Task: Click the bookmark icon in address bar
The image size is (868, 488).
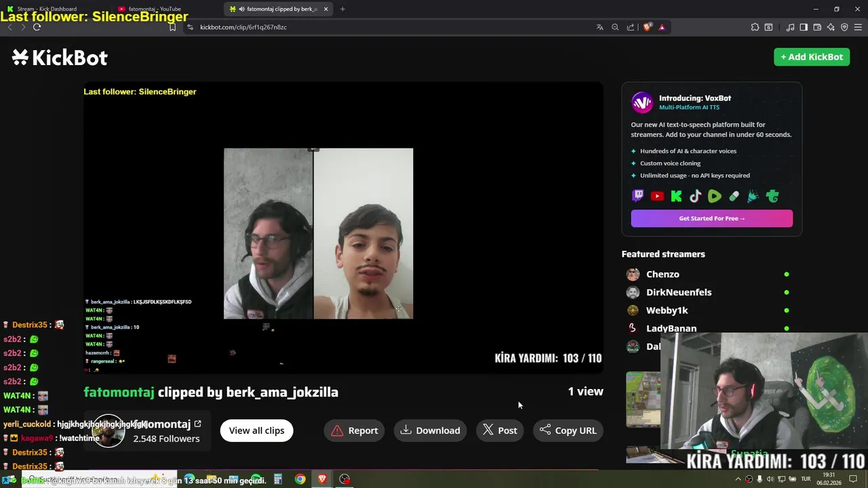Action: point(172,27)
